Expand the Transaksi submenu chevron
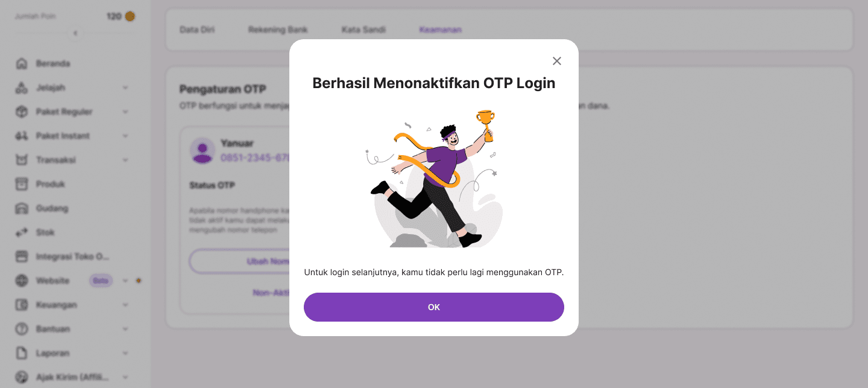 click(x=125, y=160)
